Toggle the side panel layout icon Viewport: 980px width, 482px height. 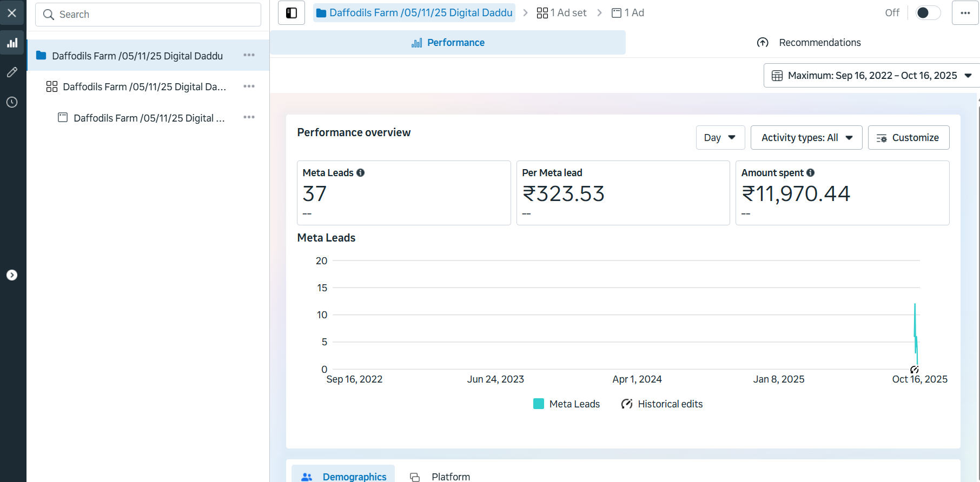[x=292, y=13]
